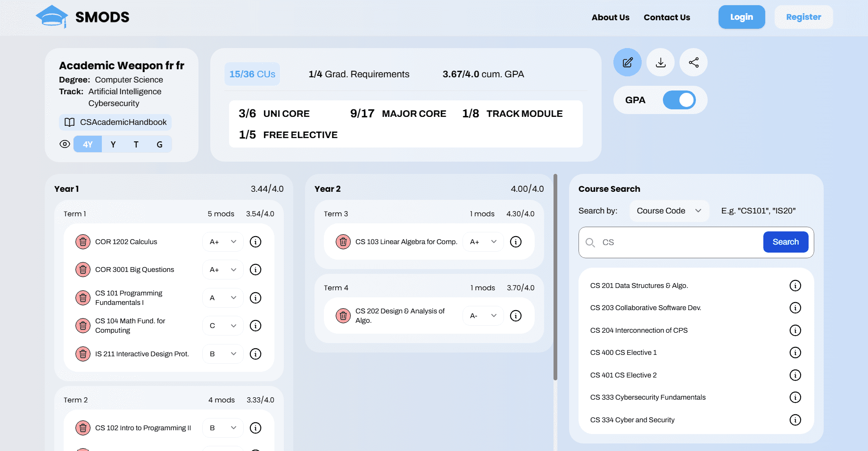This screenshot has height=451, width=868.
Task: Toggle the GPA switch off
Action: [679, 100]
